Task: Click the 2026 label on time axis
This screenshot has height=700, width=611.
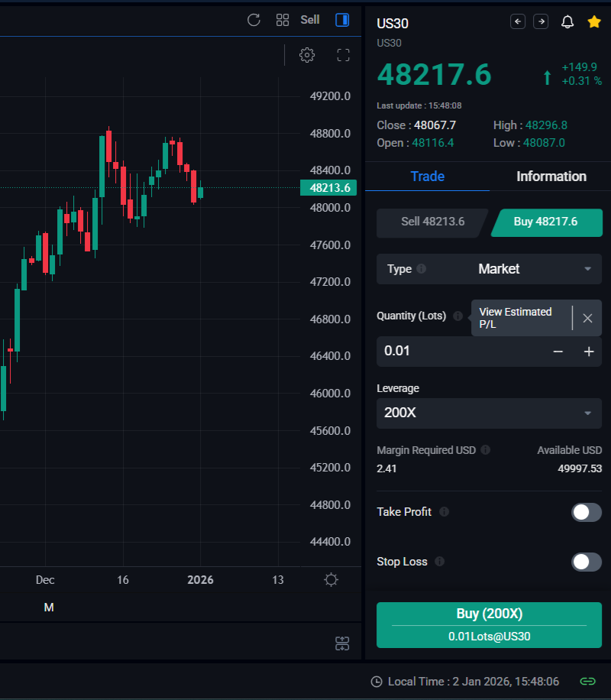Action: pyautogui.click(x=200, y=580)
